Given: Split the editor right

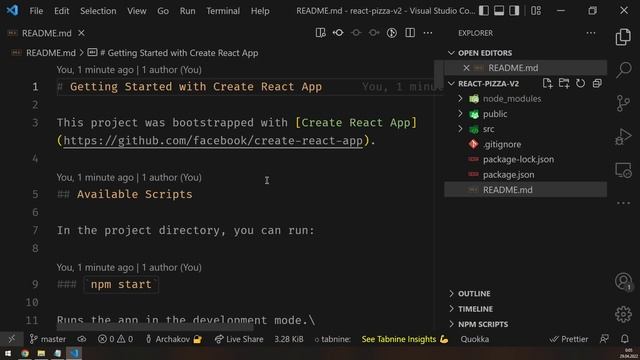Looking at the screenshot, I should coord(410,33).
